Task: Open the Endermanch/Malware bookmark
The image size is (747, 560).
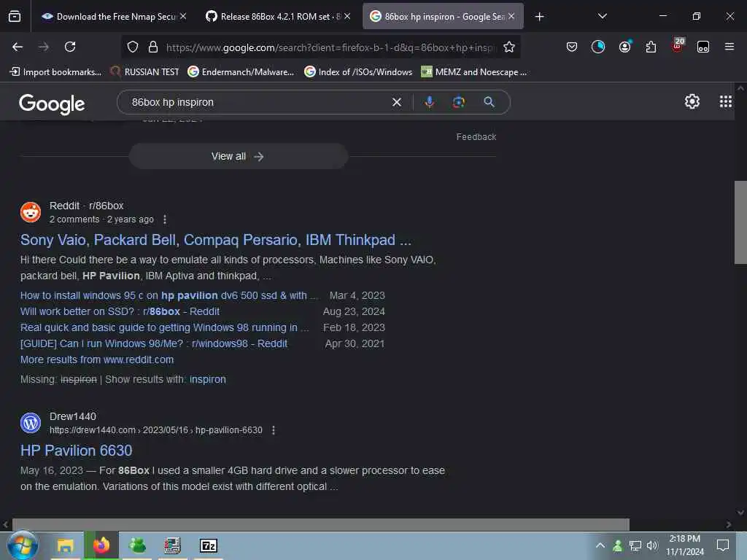Action: [x=241, y=72]
